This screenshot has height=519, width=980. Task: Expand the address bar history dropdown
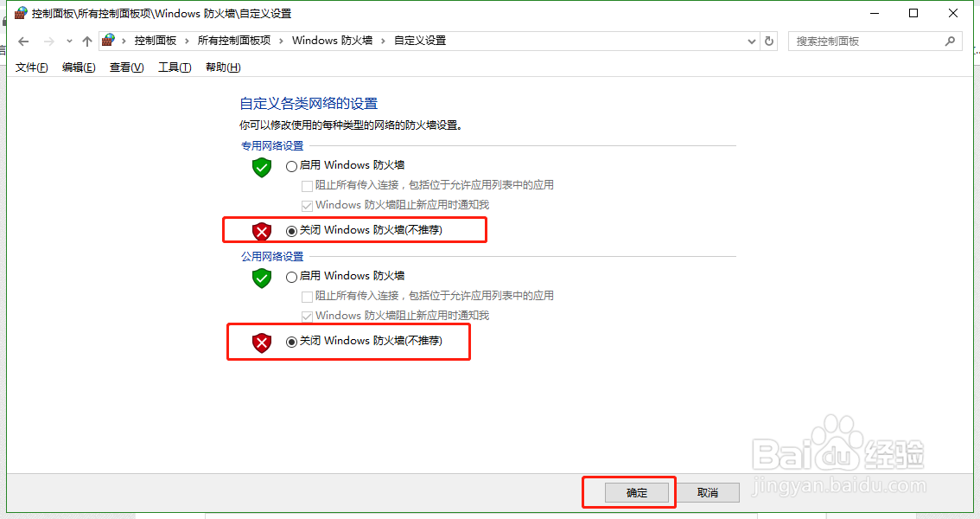(x=751, y=42)
